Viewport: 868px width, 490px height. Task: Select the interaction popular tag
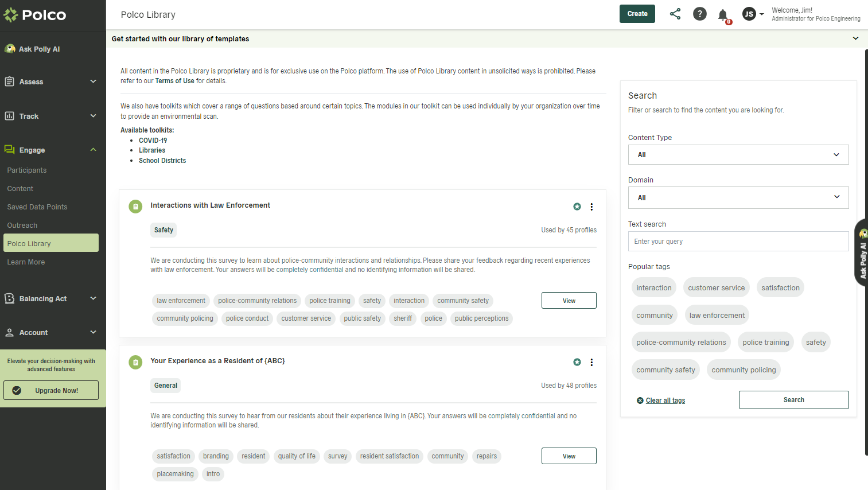point(654,288)
